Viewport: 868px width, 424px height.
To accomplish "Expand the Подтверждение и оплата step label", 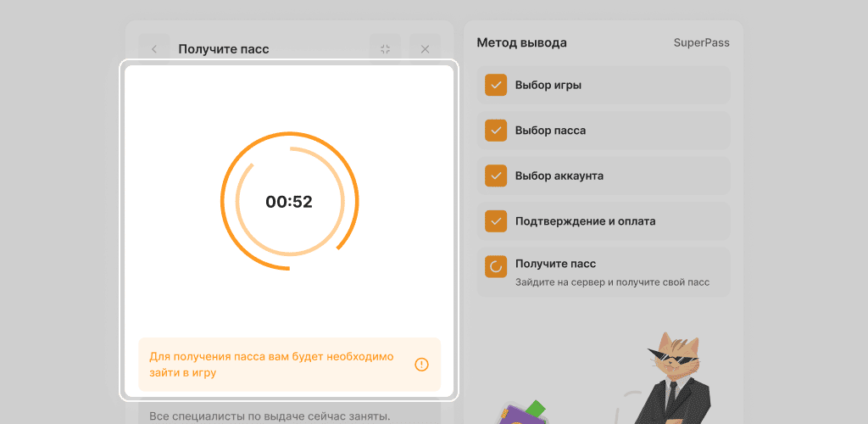I will 585,221.
